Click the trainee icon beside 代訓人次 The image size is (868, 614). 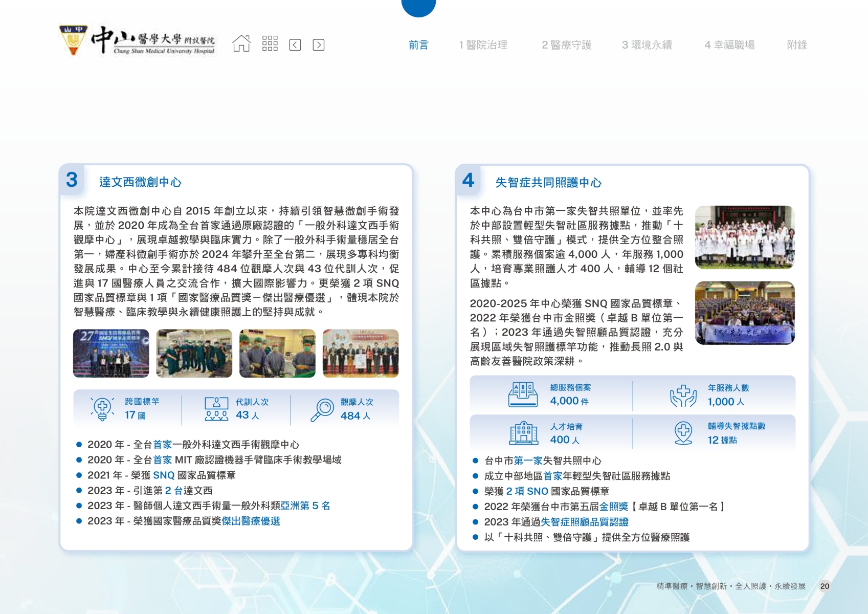click(x=216, y=409)
